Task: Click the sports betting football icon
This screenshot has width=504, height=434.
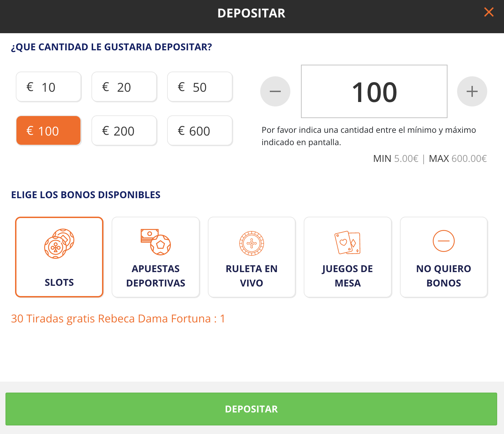Action: click(156, 242)
